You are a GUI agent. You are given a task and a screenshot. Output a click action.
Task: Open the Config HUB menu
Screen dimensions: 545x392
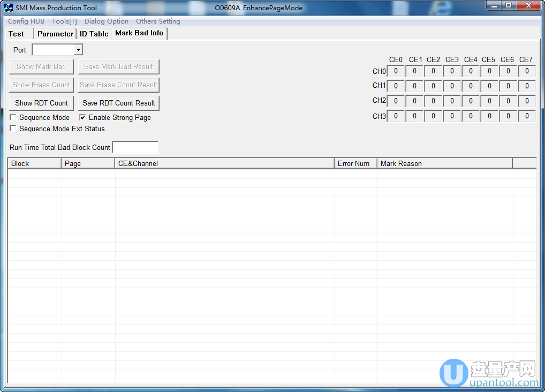[x=26, y=21]
